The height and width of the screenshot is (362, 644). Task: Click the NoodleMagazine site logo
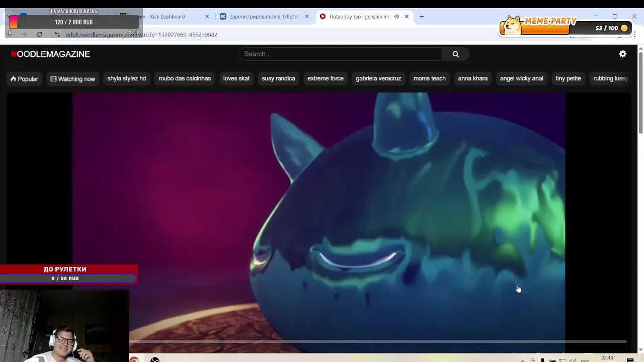[50, 54]
